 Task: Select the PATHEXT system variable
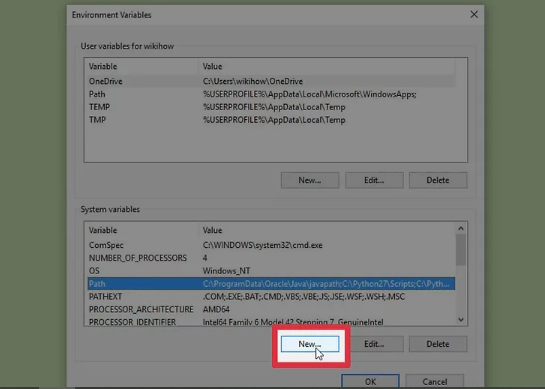click(x=271, y=297)
